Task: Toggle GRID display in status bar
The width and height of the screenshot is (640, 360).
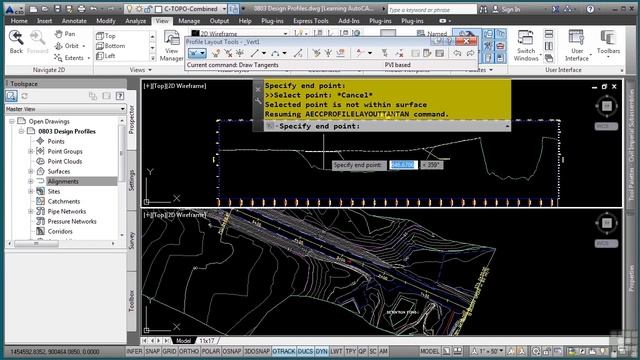Action: pos(169,351)
